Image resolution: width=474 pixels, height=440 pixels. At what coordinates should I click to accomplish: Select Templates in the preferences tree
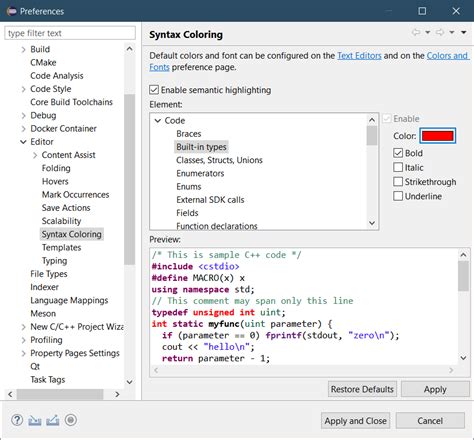[61, 247]
